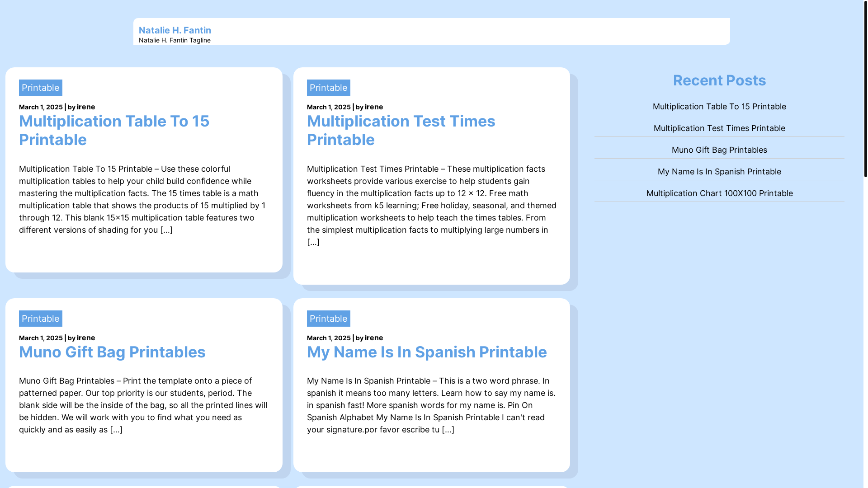
Task: Select Multiplication Table To 15 Printable in Recent Posts
Action: pos(719,107)
